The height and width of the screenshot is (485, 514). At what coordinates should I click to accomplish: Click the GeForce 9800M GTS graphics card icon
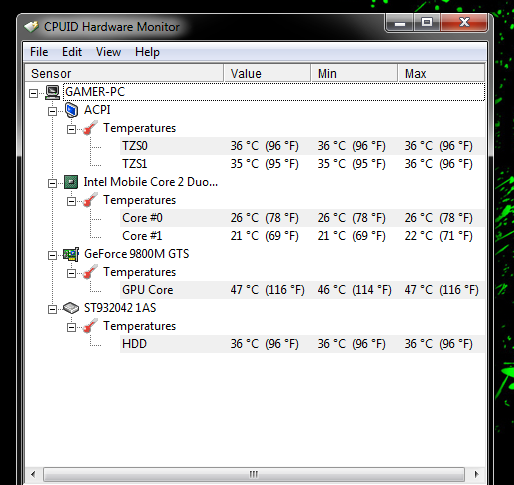pos(71,254)
